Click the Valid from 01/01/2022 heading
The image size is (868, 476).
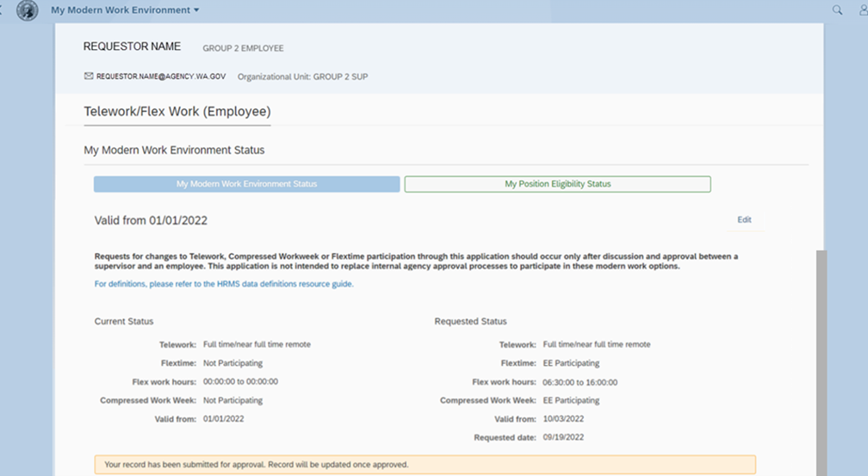151,220
